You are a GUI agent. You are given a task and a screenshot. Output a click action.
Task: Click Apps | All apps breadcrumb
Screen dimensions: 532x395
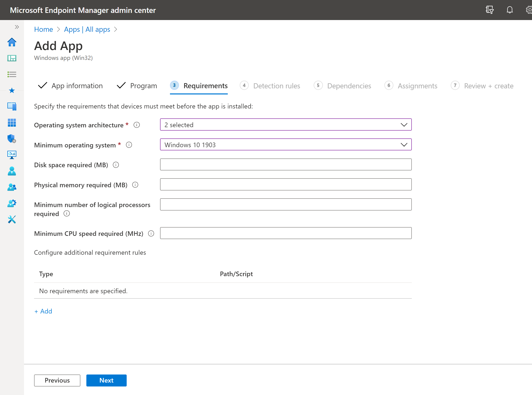[87, 29]
